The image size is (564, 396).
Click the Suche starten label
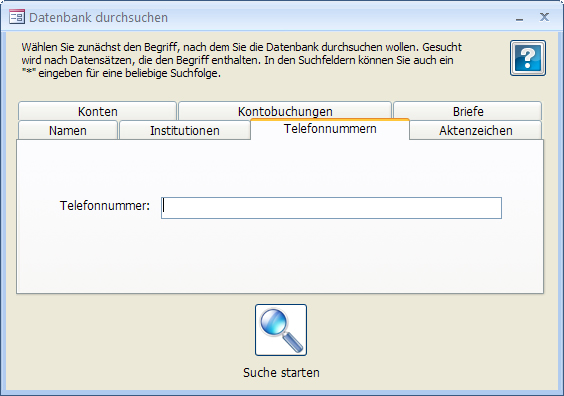click(x=281, y=373)
